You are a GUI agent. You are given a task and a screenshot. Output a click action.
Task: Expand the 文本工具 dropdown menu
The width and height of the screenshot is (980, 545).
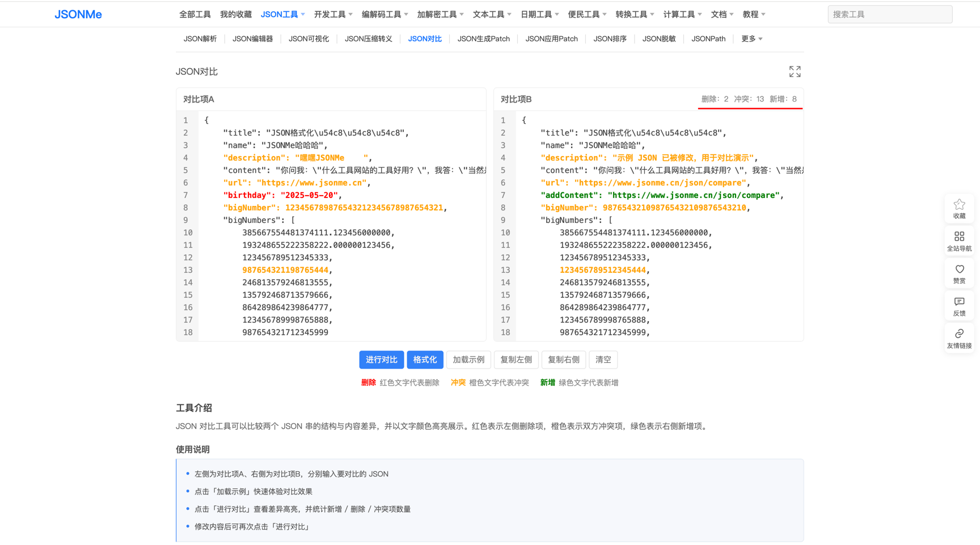click(492, 14)
